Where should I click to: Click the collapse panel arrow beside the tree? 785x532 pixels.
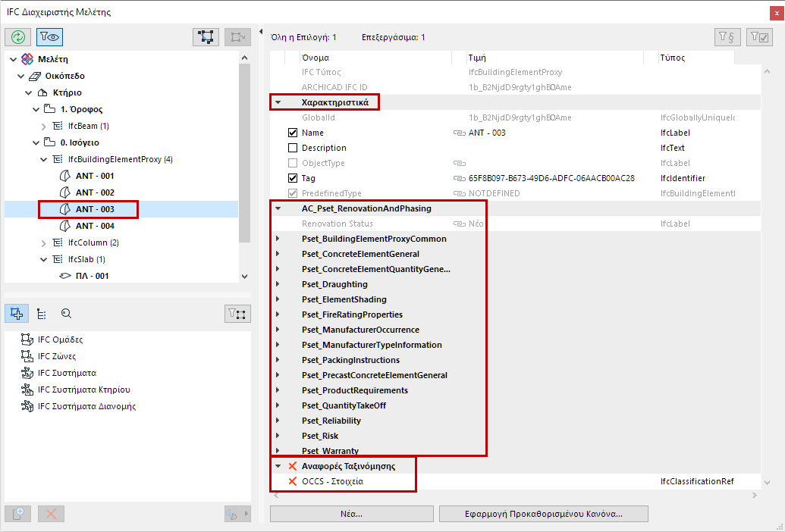[261, 32]
